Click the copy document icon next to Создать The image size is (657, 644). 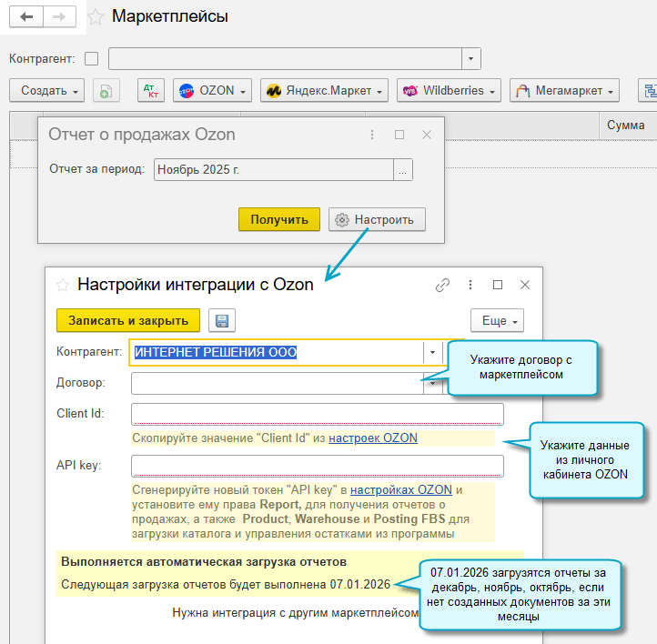tap(106, 90)
